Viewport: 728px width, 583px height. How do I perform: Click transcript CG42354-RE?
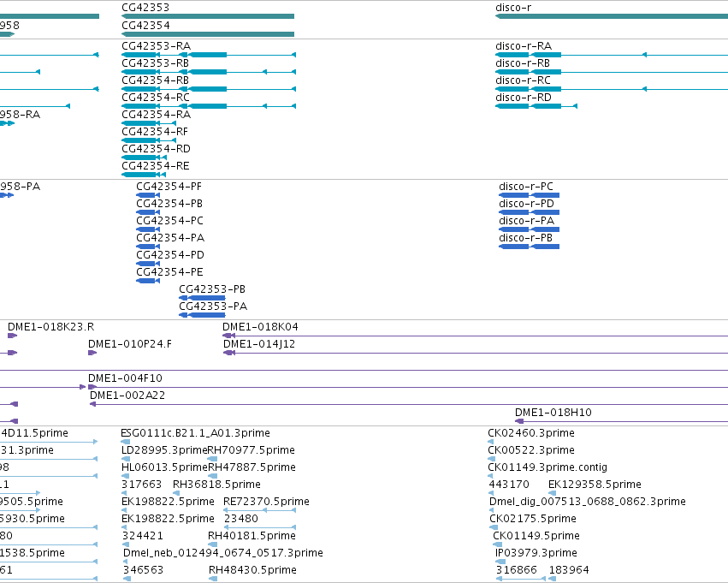(x=156, y=166)
